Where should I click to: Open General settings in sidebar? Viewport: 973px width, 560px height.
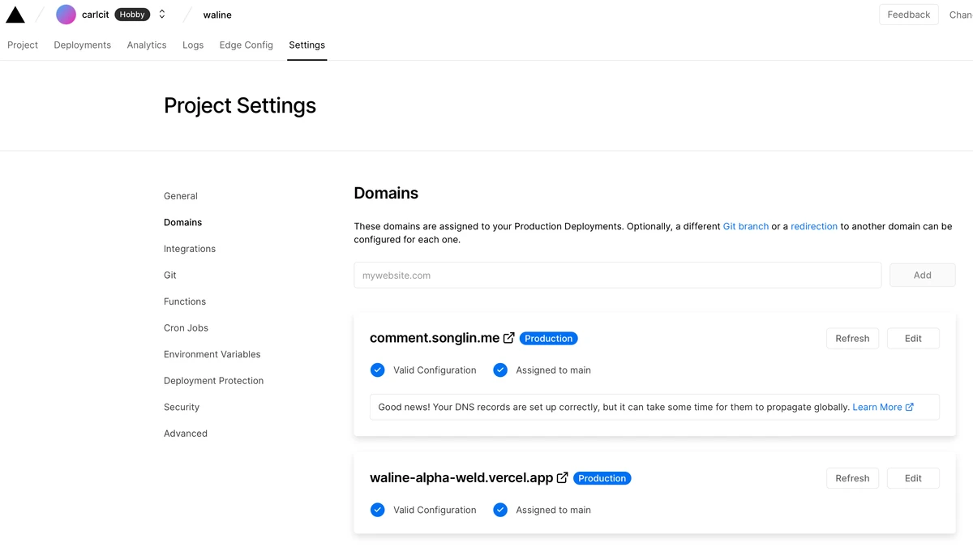(181, 196)
